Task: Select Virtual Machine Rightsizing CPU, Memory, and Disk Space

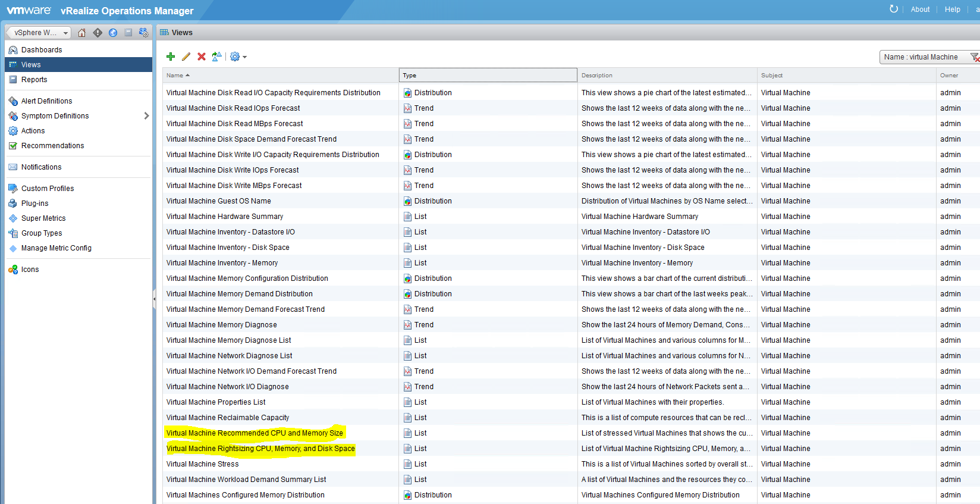Action: click(260, 449)
